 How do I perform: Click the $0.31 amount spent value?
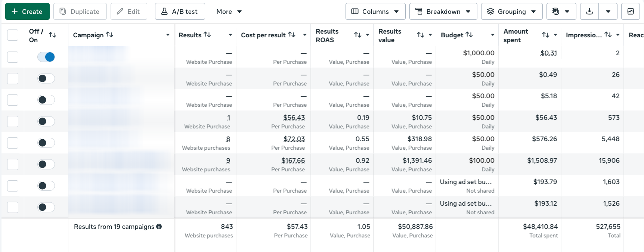[x=548, y=53]
